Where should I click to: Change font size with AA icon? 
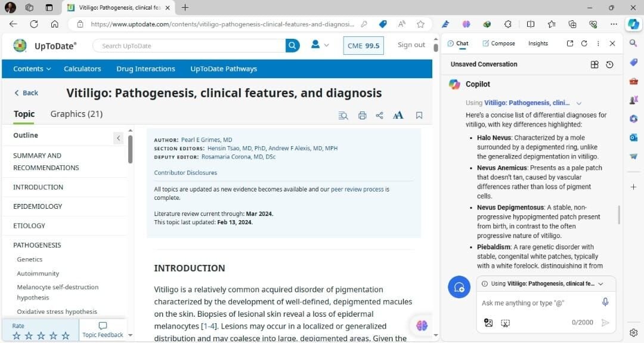(x=398, y=116)
